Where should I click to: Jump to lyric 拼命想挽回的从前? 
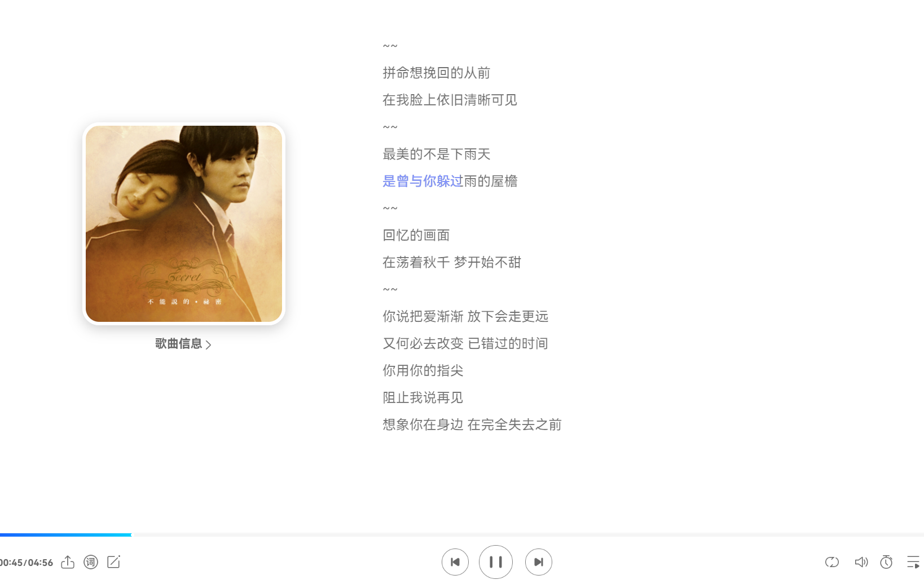(x=437, y=73)
